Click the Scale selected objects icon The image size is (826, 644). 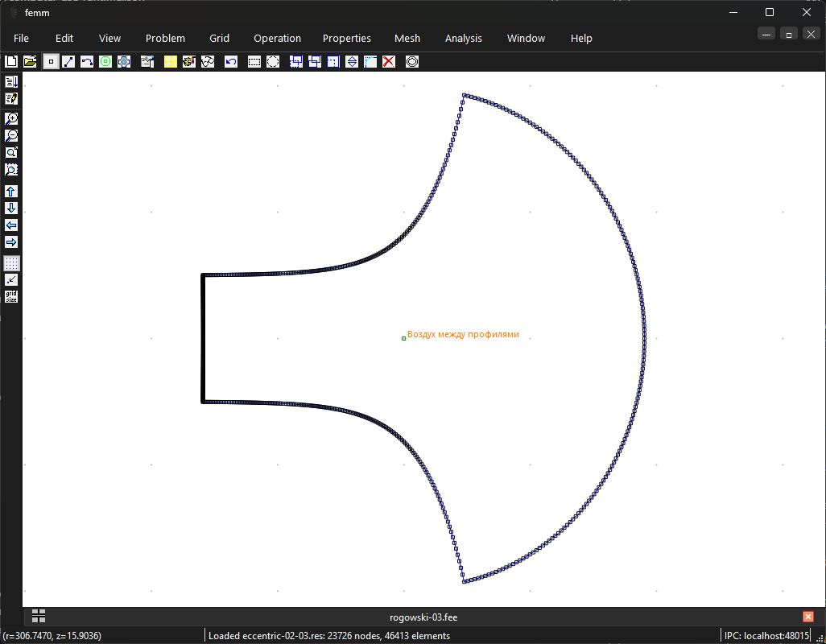(333, 62)
